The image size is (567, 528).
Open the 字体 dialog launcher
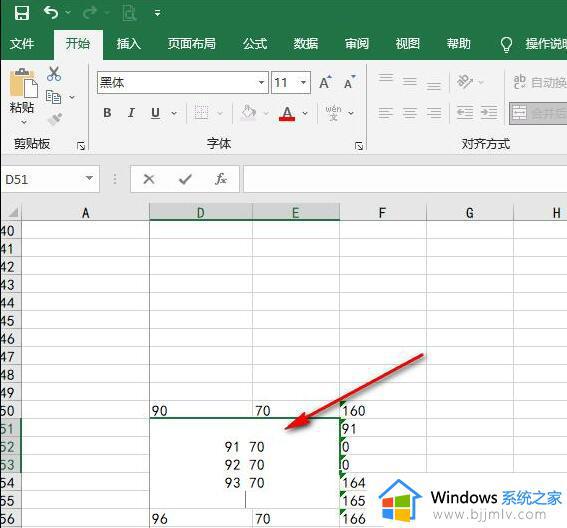coord(359,146)
